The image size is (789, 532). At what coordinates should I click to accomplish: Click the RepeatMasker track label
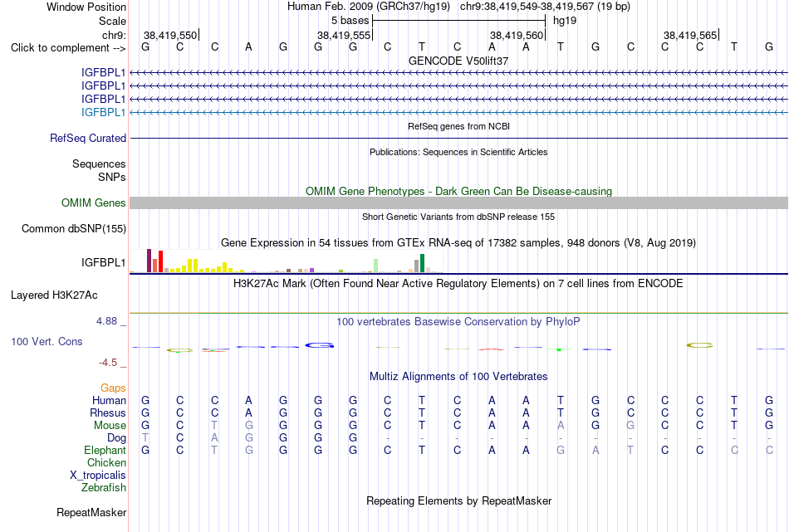click(x=91, y=512)
